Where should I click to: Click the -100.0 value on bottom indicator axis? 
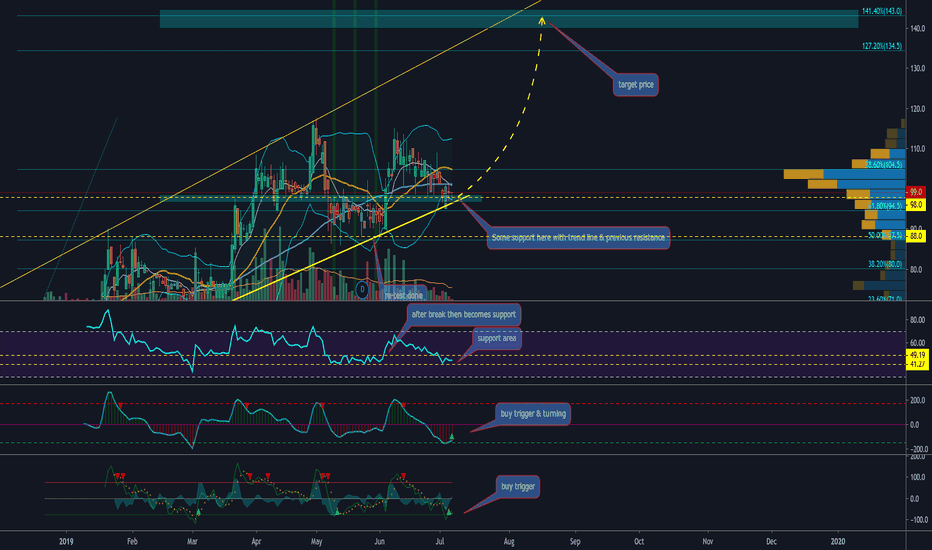pyautogui.click(x=918, y=520)
